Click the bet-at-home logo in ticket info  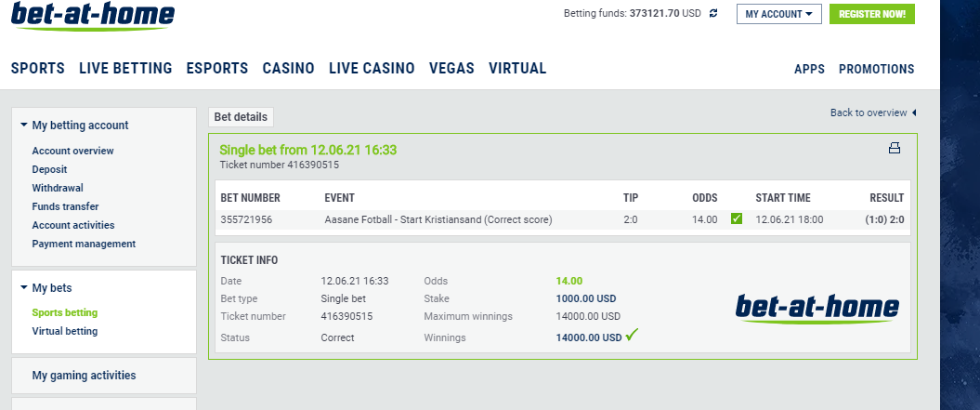pyautogui.click(x=817, y=309)
